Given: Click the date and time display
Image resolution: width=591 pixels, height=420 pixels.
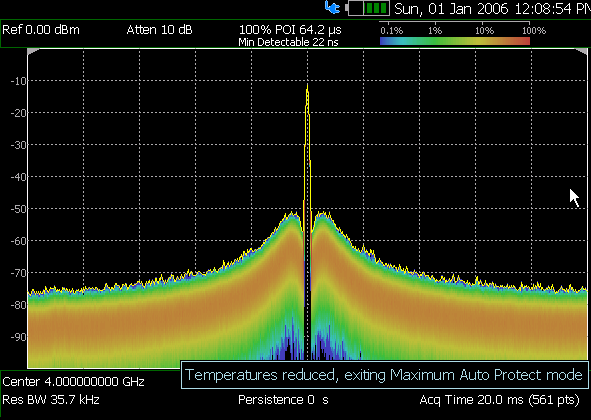Looking at the screenshot, I should pyautogui.click(x=492, y=9).
